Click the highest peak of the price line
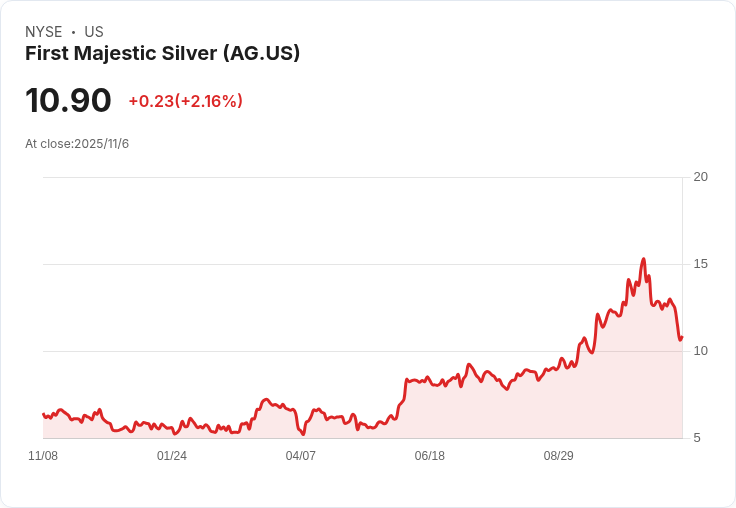This screenshot has width=736, height=508. click(644, 259)
